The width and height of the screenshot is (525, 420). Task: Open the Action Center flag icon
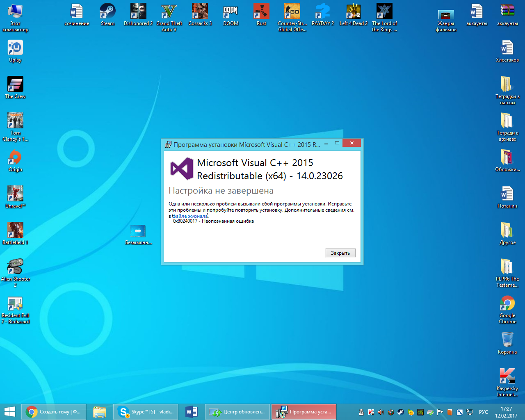(440, 412)
